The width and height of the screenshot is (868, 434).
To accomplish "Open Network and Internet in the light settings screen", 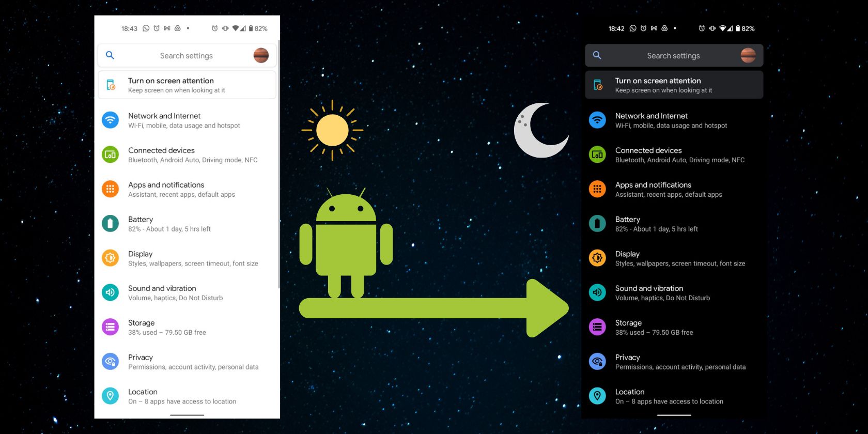I will pos(187,120).
